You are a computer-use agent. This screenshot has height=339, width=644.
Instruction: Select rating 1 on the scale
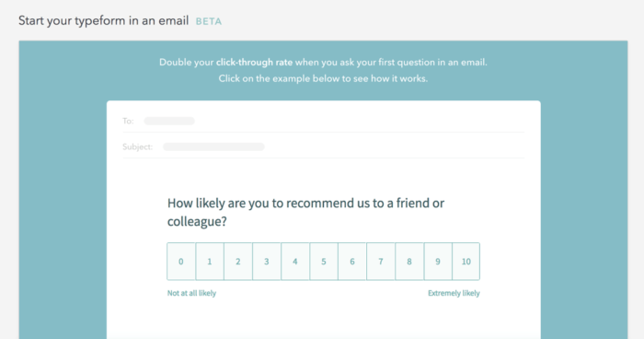(210, 262)
